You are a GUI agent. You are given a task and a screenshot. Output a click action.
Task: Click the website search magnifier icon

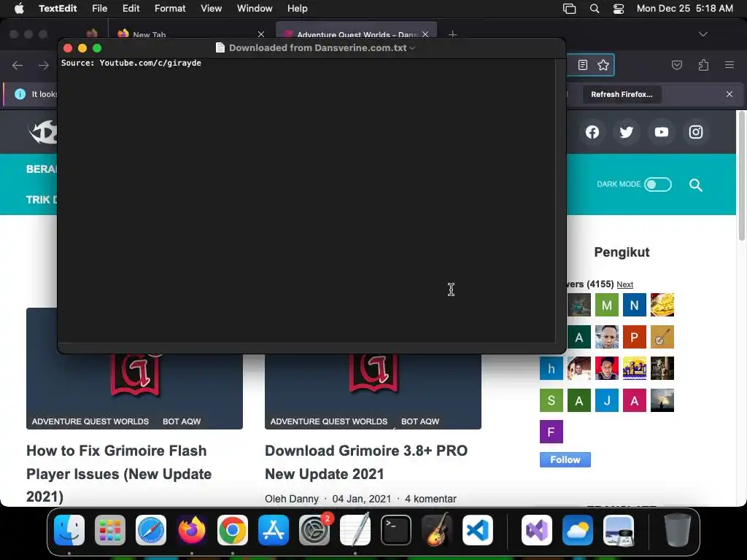coord(695,184)
